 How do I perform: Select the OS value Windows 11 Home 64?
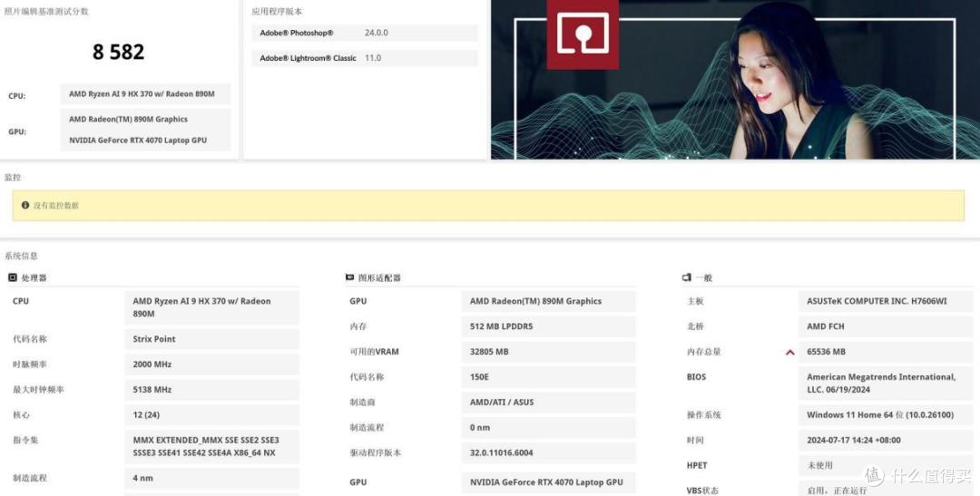click(x=880, y=414)
